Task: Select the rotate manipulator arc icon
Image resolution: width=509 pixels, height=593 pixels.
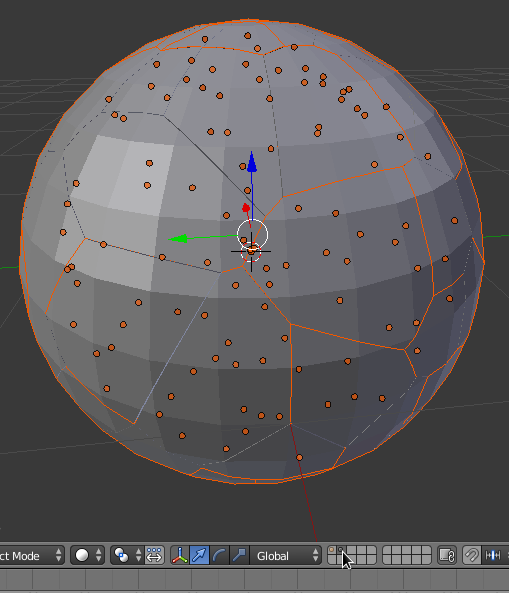Action: 219,556
